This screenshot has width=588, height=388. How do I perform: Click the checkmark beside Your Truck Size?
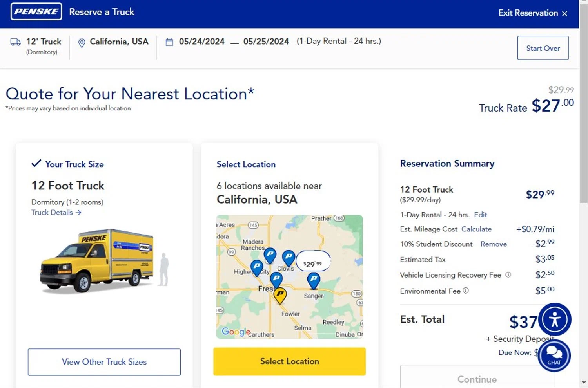tap(36, 163)
